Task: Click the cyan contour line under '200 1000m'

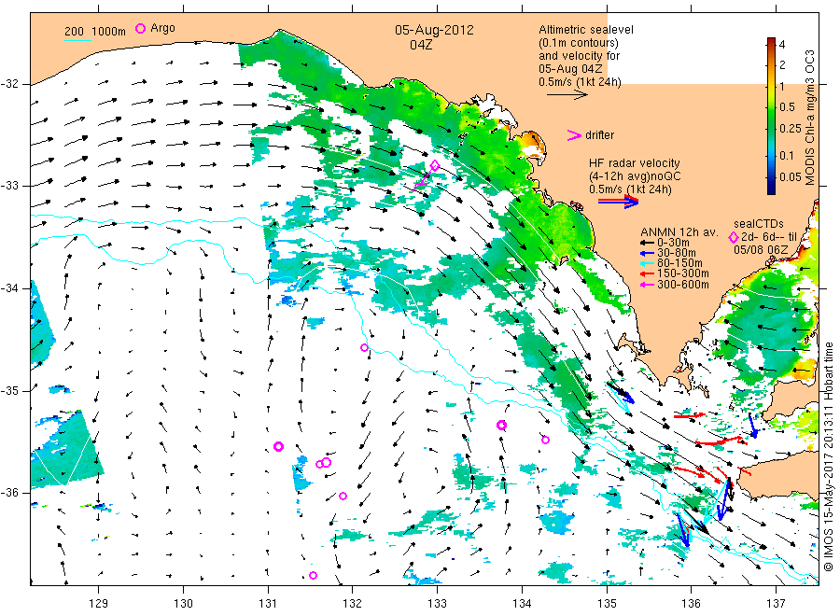Action: point(77,40)
